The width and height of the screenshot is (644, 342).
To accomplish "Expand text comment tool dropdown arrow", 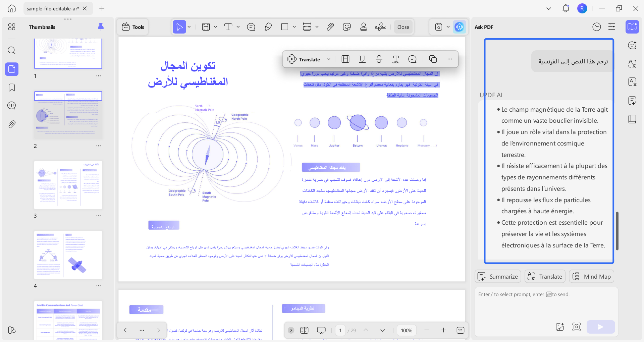I will (x=238, y=27).
